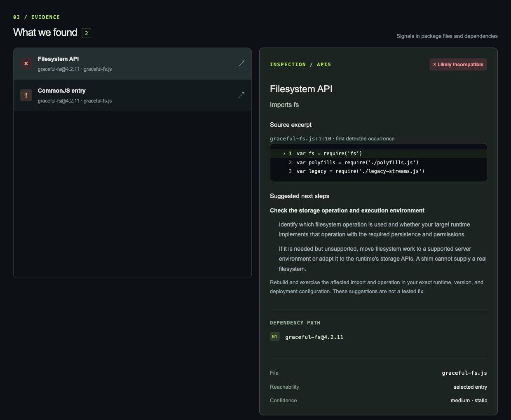Click 'Signals in package files and dependencies' text
The image size is (511, 420).
[x=447, y=36]
